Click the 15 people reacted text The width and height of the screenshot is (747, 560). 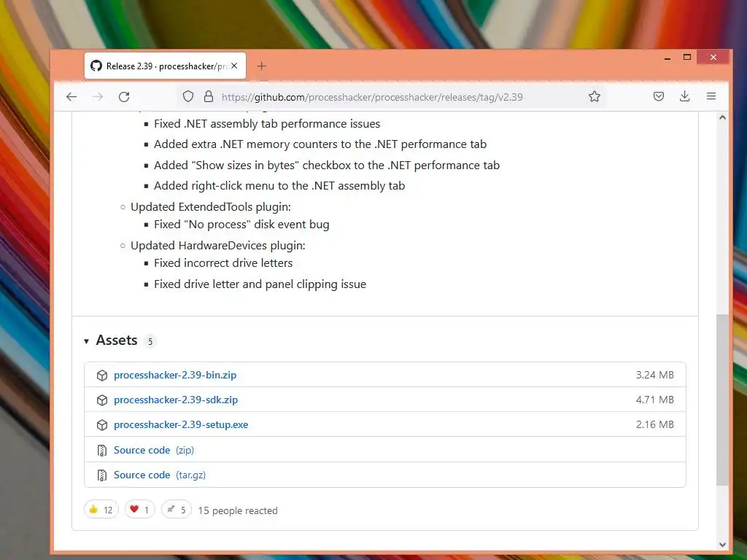click(x=238, y=510)
